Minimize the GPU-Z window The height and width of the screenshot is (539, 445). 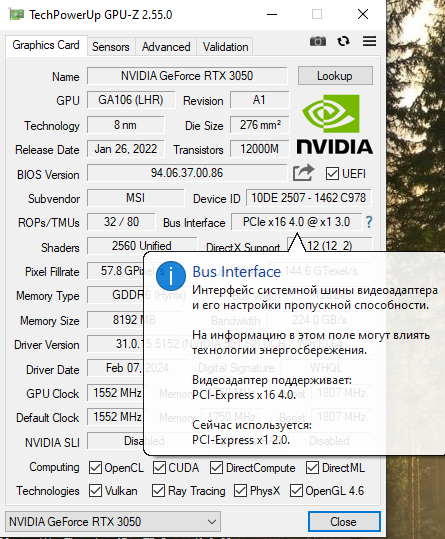click(x=272, y=14)
